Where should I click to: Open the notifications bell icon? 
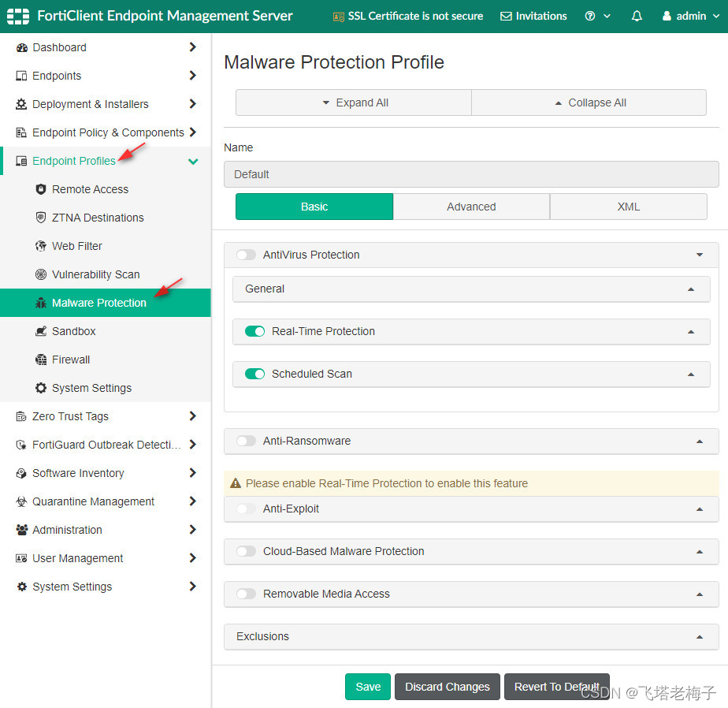pyautogui.click(x=637, y=16)
